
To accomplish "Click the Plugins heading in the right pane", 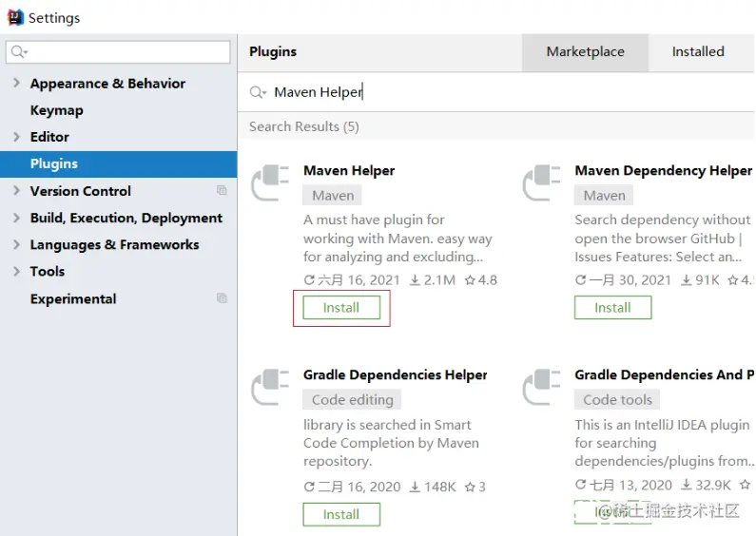I will (x=273, y=51).
